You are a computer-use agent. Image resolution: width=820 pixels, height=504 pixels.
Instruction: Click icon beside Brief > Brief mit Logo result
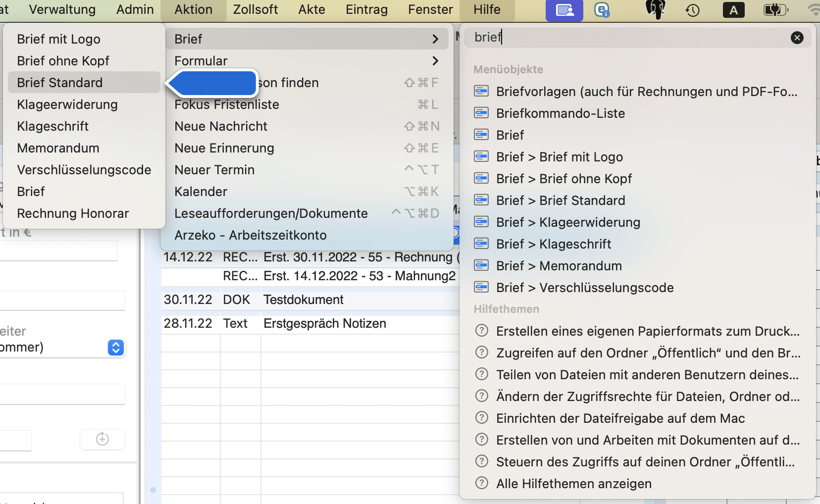click(x=481, y=156)
